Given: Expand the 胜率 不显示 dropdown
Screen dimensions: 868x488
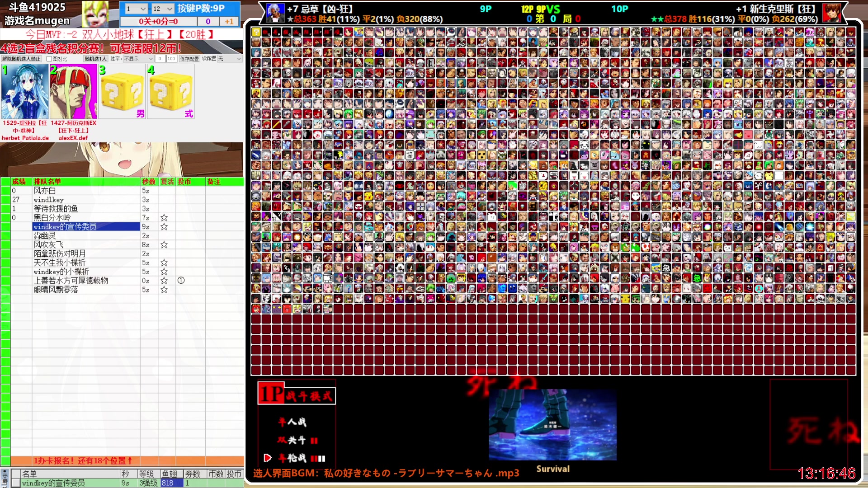Looking at the screenshot, I should [138, 59].
